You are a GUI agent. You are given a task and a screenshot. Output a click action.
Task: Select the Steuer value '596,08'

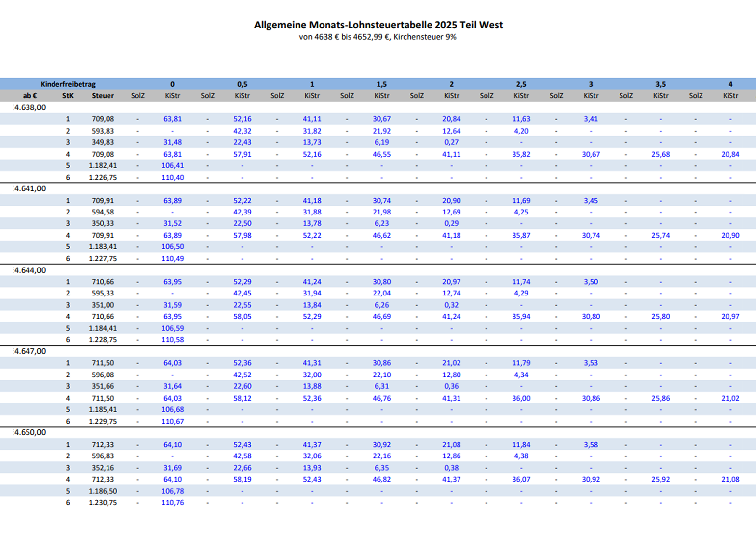point(103,375)
